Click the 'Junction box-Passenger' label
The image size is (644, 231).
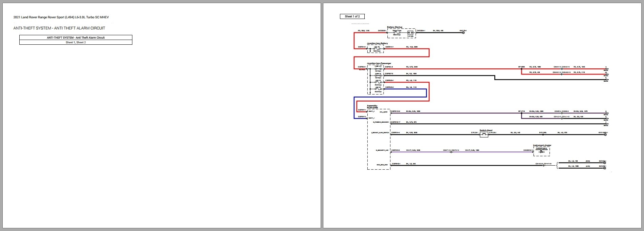379,63
